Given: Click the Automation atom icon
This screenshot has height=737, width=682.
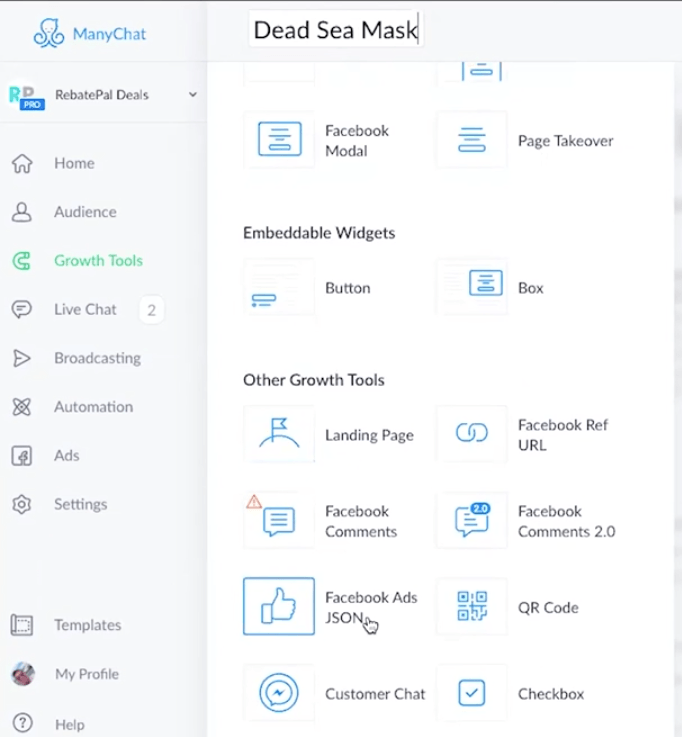Looking at the screenshot, I should tap(22, 407).
